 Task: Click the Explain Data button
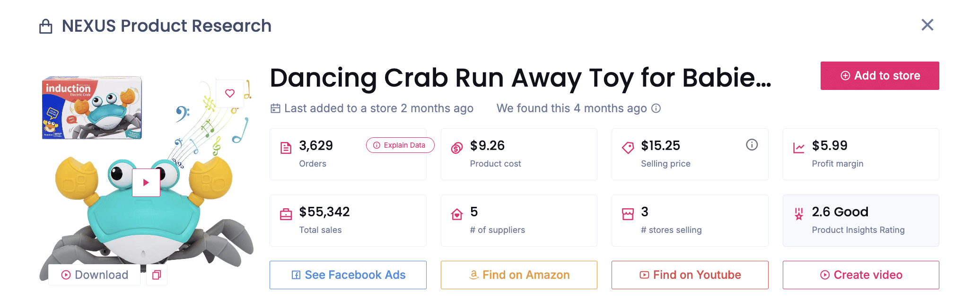pos(400,145)
